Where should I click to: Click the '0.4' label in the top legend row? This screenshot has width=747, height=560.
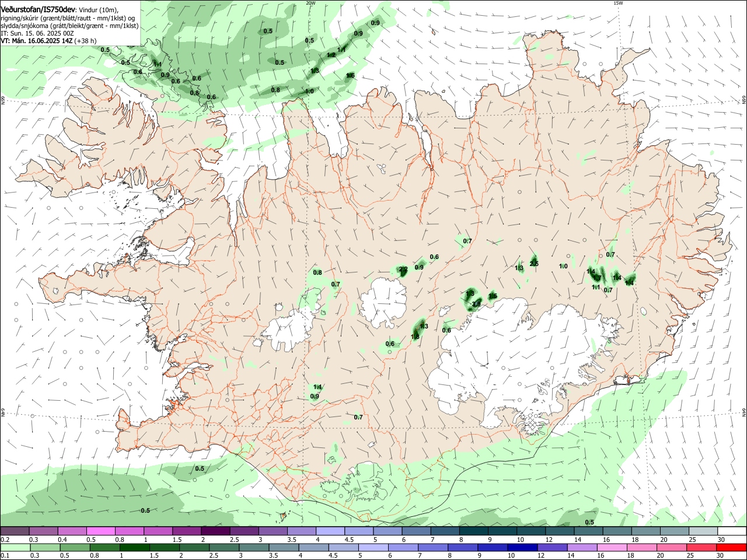click(x=62, y=540)
